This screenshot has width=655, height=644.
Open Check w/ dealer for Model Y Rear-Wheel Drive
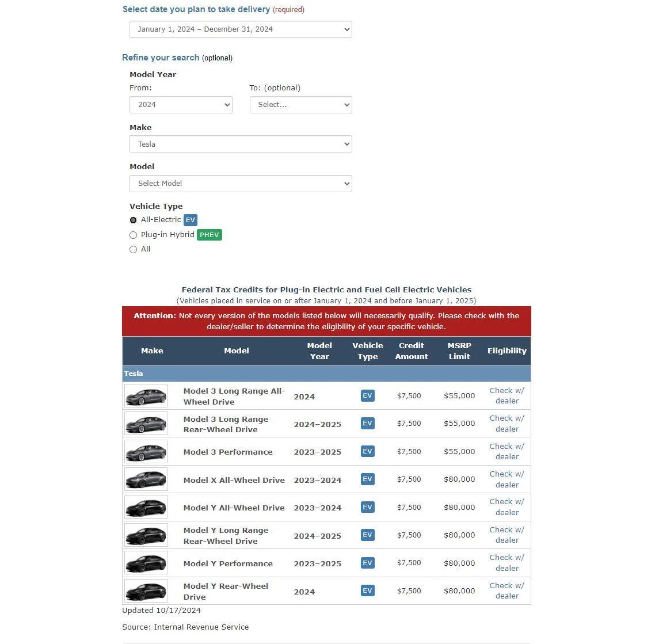coord(507,590)
